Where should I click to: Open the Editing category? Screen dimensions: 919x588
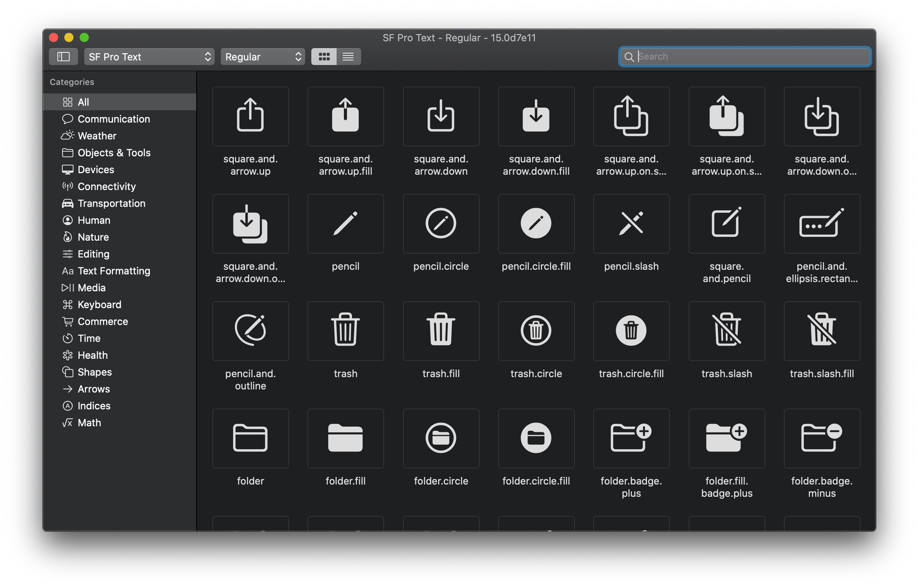click(119, 254)
